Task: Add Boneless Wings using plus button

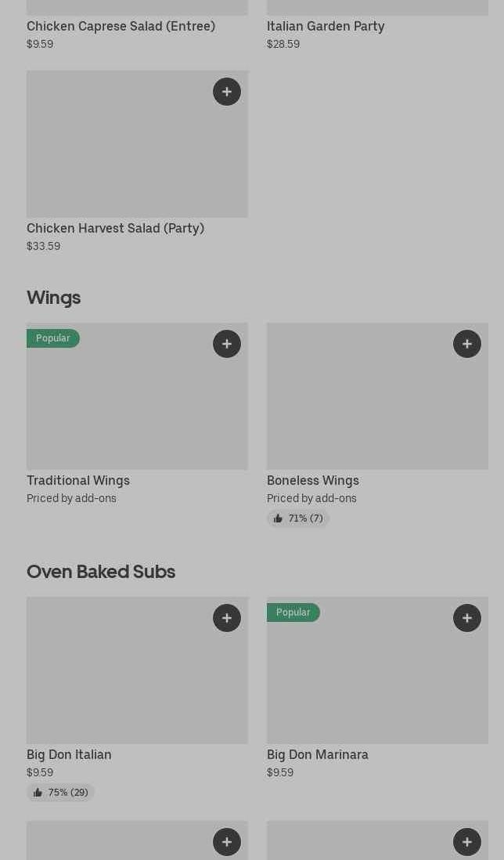Action: point(467,344)
